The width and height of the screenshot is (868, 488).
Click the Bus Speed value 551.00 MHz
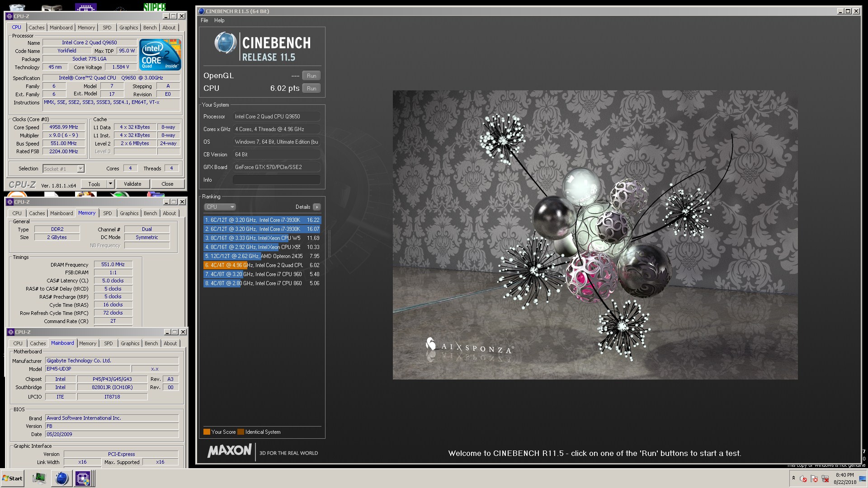coord(64,143)
